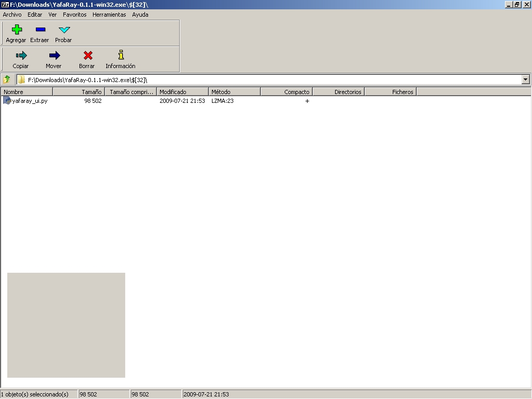Click the Información toolbar label
This screenshot has width=532, height=399.
point(121,66)
